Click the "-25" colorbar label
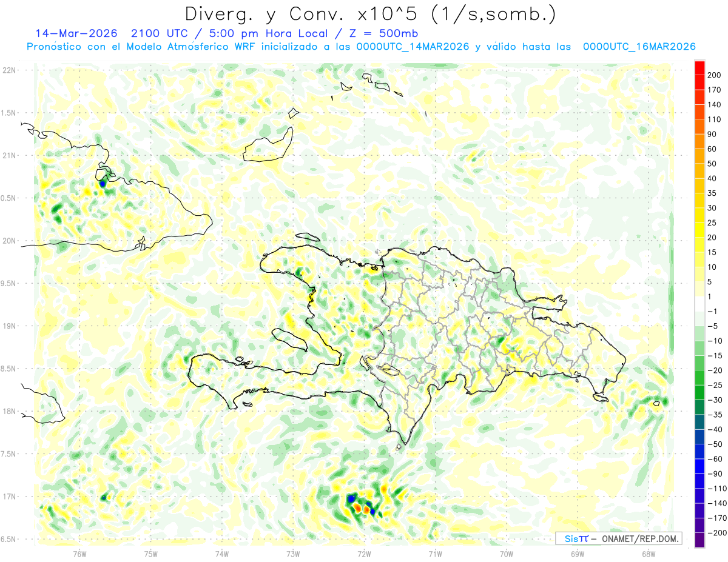Viewport: 728px width, 562px height. coord(716,385)
